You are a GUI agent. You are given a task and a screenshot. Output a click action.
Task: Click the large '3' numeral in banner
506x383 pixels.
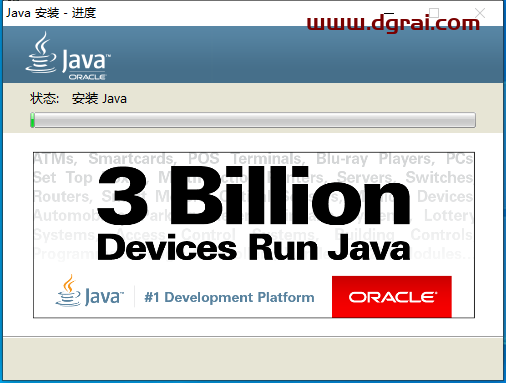122,196
